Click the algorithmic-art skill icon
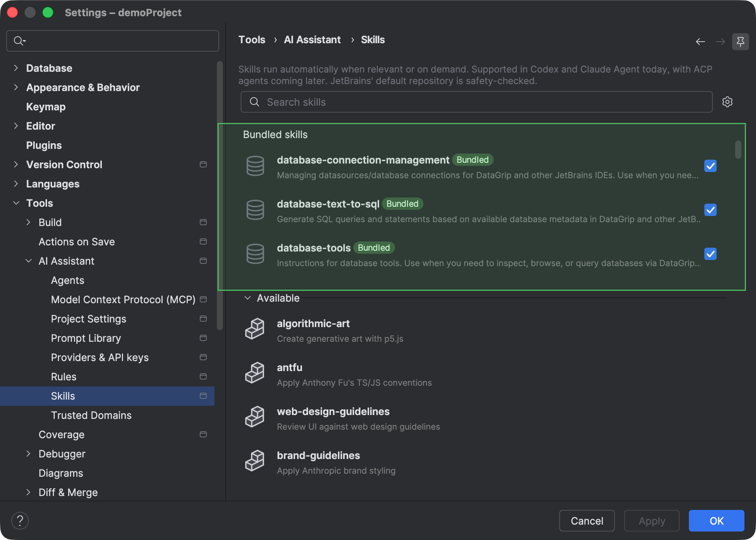Screen dimensions: 756x540 [x=255, y=329]
